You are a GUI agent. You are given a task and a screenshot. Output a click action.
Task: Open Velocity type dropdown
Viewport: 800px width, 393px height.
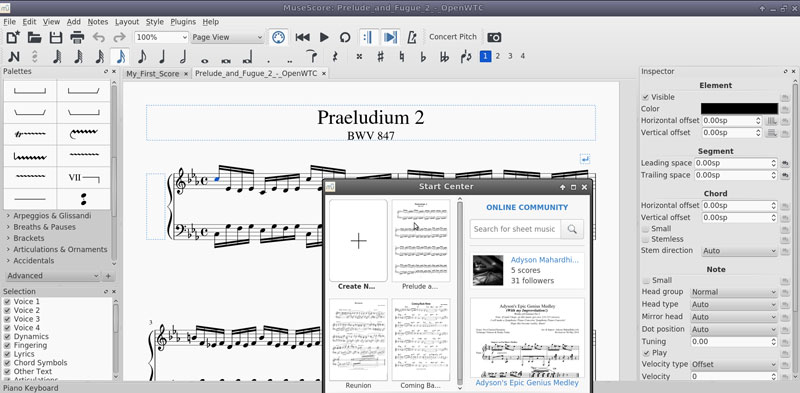[734, 364]
